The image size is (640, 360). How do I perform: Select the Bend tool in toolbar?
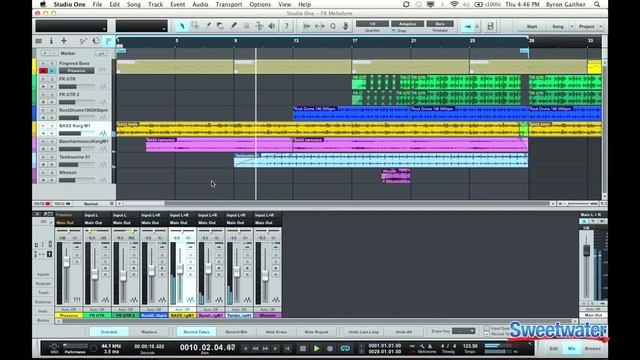(x=259, y=26)
